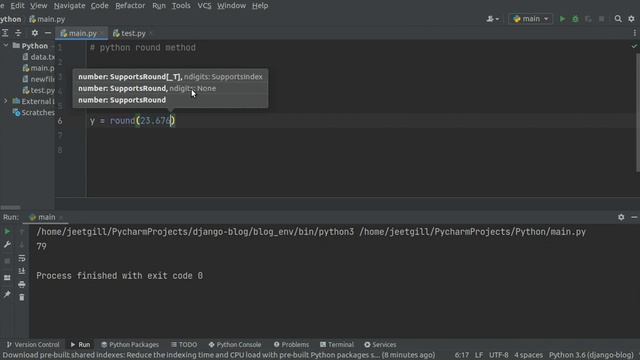Open the View menu
The height and width of the screenshot is (360, 640).
(38, 6)
